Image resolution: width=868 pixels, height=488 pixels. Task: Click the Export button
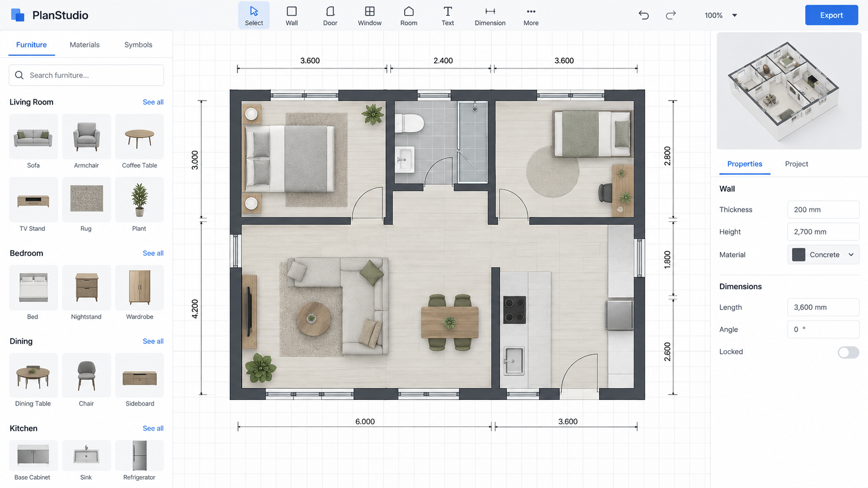831,15
